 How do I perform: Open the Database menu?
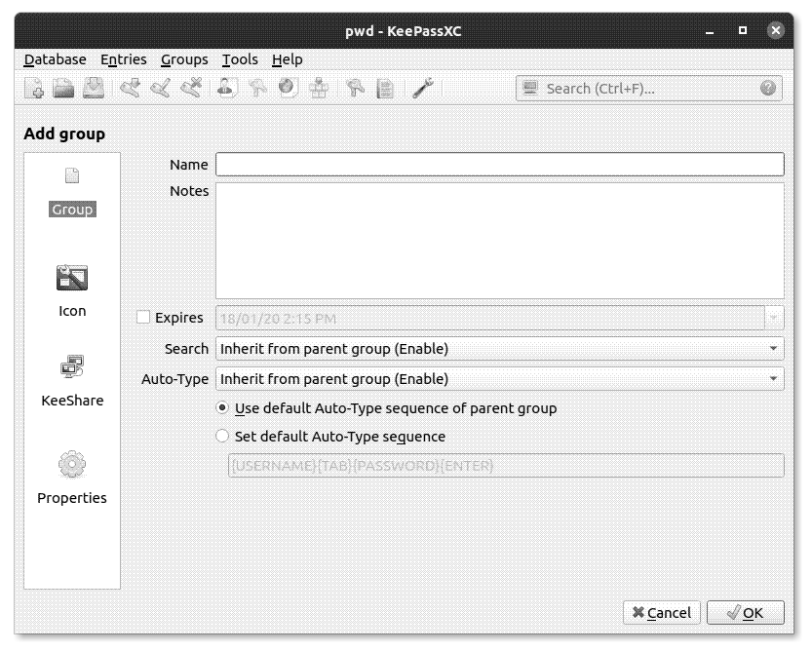coord(56,59)
